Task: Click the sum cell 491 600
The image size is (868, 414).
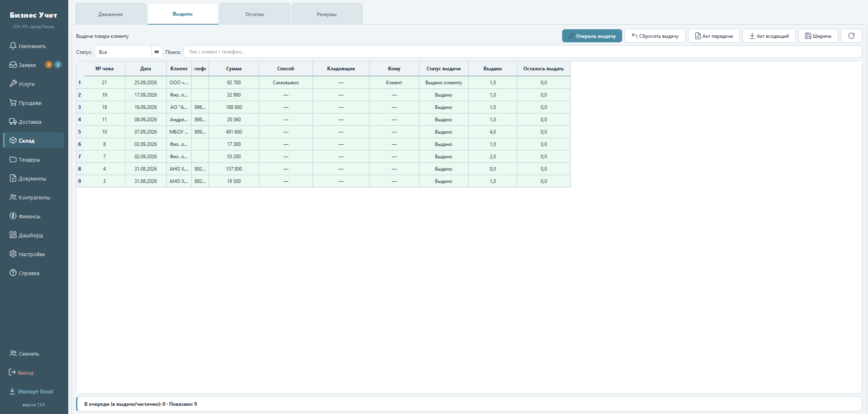Action: pos(234,132)
